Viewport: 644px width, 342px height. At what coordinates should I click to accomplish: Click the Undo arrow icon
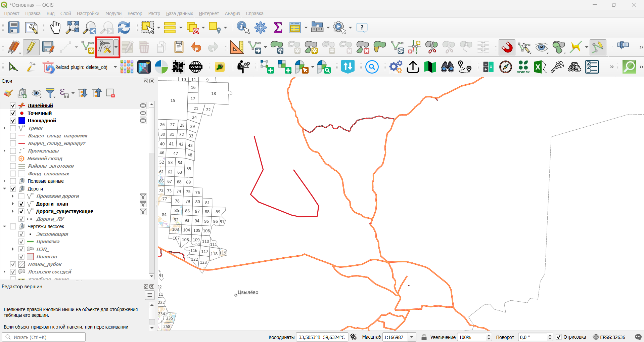point(196,47)
